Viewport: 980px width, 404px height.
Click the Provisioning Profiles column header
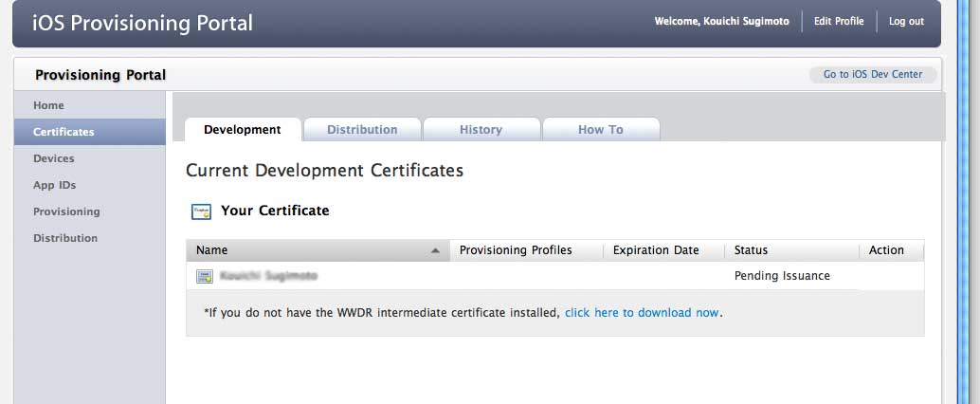[516, 250]
